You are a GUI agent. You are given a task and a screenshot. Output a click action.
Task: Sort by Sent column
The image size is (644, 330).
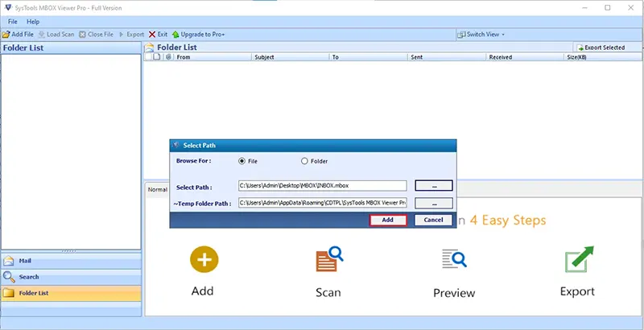tap(447, 57)
